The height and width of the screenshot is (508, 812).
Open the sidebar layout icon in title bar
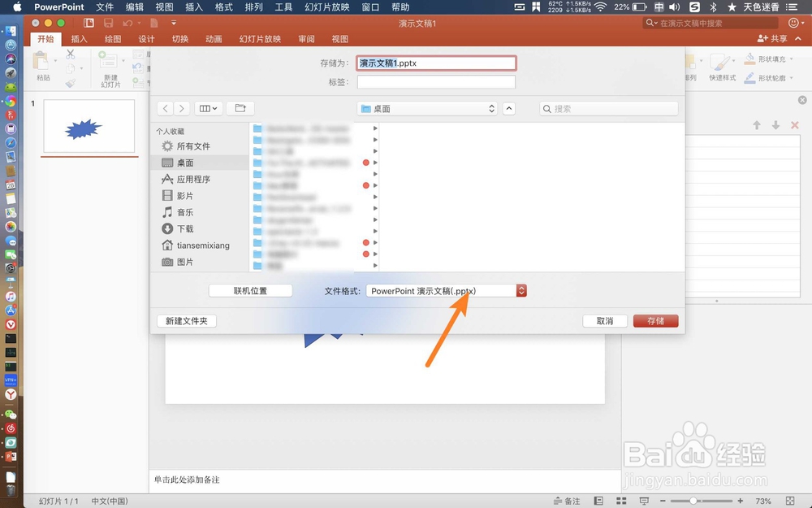click(x=89, y=23)
